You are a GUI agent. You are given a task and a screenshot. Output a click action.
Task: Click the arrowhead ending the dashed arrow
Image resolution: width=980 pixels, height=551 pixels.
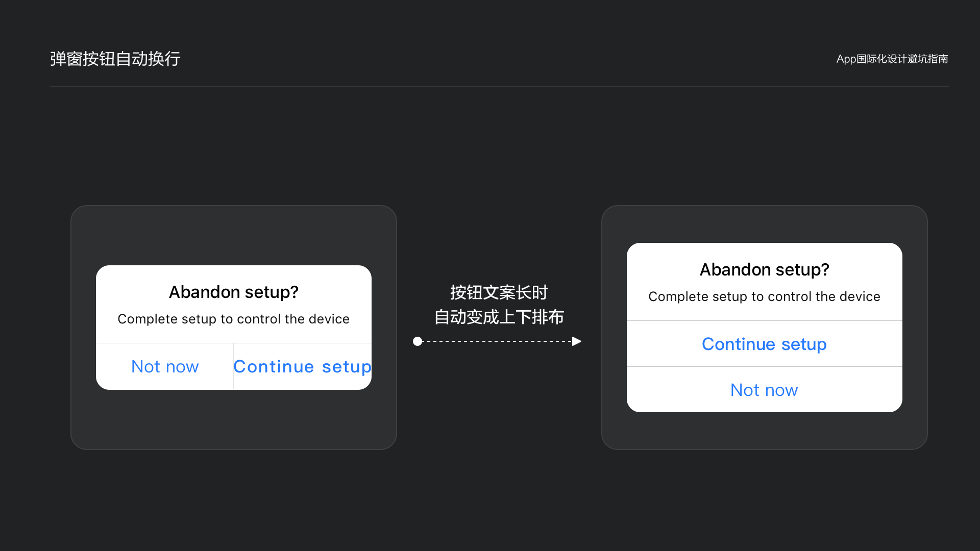pyautogui.click(x=577, y=341)
